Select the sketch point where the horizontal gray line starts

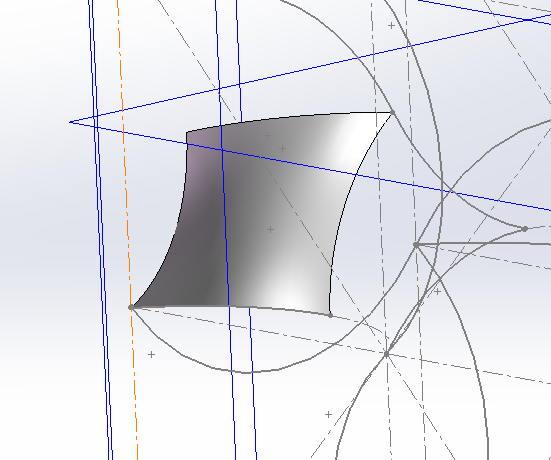pos(416,244)
